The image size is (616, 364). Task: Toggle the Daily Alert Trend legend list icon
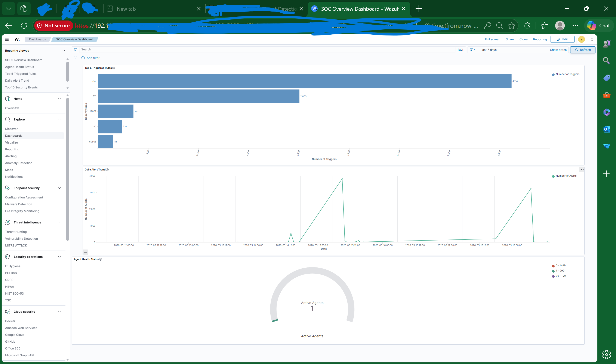click(85, 252)
